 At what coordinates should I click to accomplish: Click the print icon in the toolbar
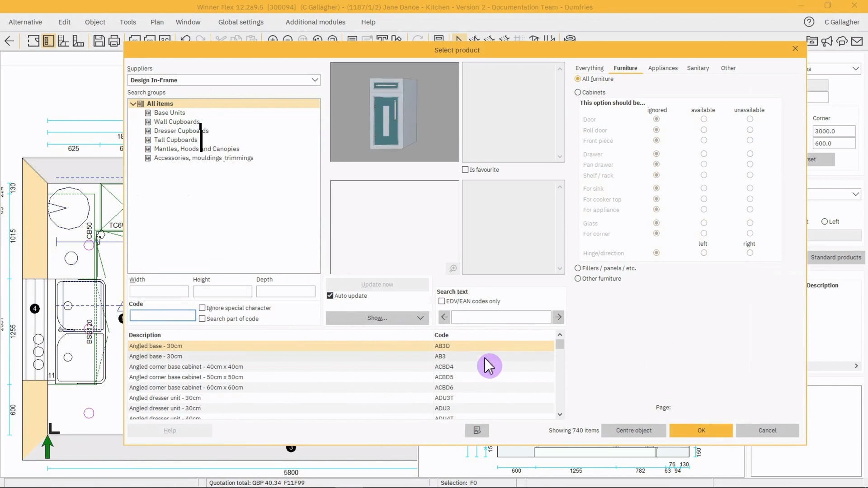pyautogui.click(x=114, y=41)
